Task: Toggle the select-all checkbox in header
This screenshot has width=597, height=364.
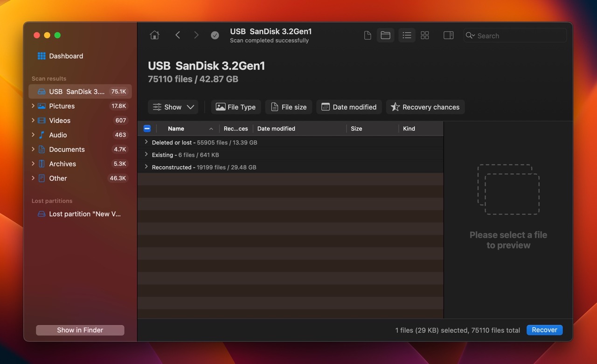Action: point(147,129)
